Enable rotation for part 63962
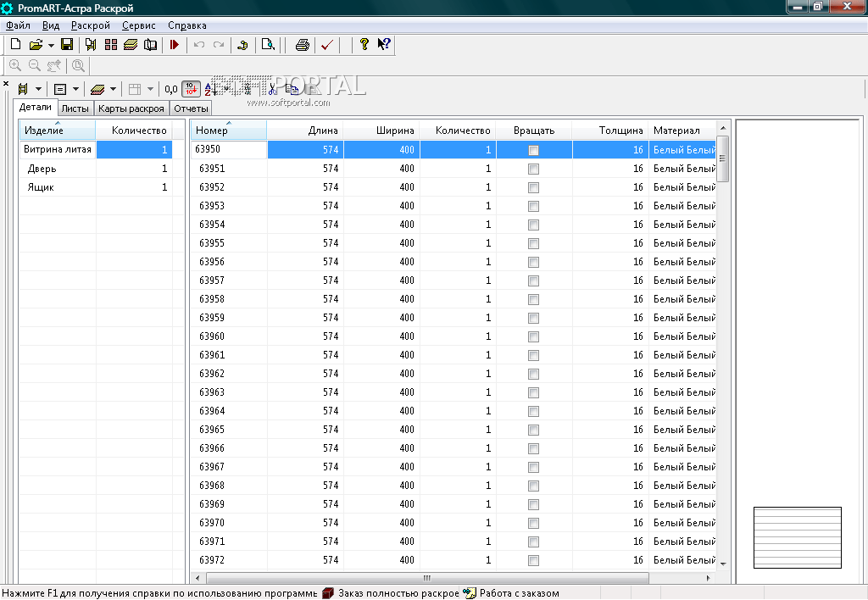This screenshot has height=600, width=868. tap(533, 374)
